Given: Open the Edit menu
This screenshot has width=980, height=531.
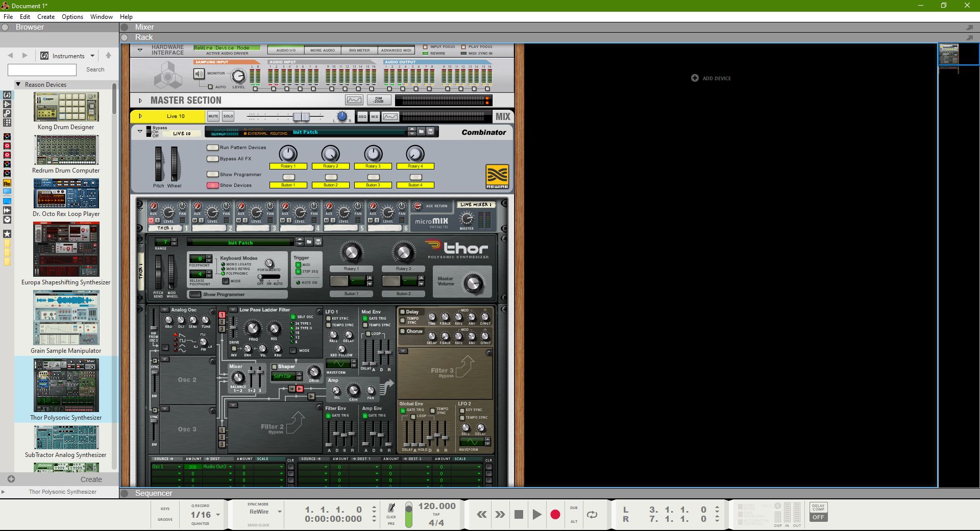Looking at the screenshot, I should point(25,17).
